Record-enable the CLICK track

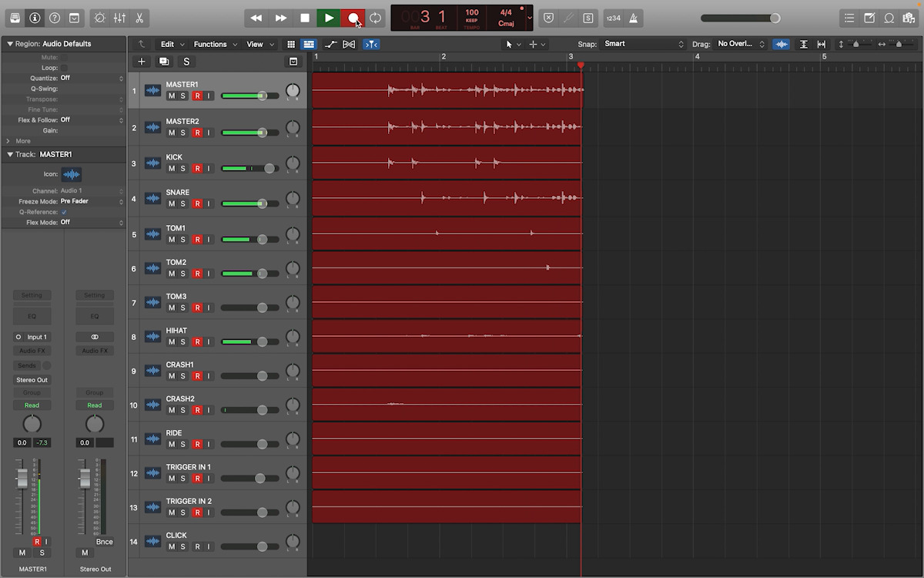[x=197, y=546]
